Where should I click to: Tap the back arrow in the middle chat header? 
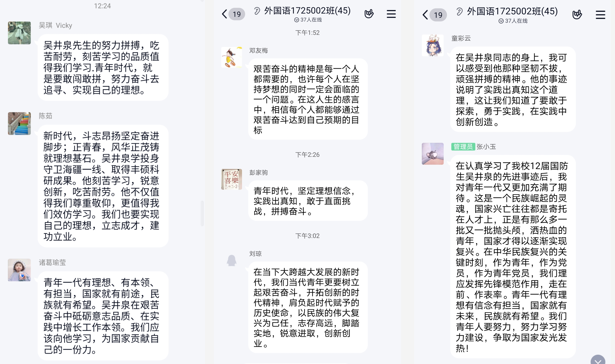[224, 14]
